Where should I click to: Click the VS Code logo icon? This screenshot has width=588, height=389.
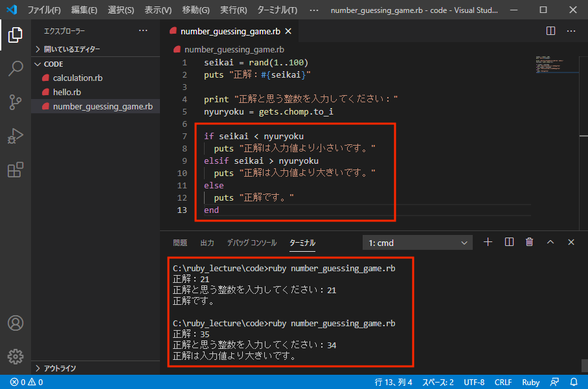click(x=12, y=10)
